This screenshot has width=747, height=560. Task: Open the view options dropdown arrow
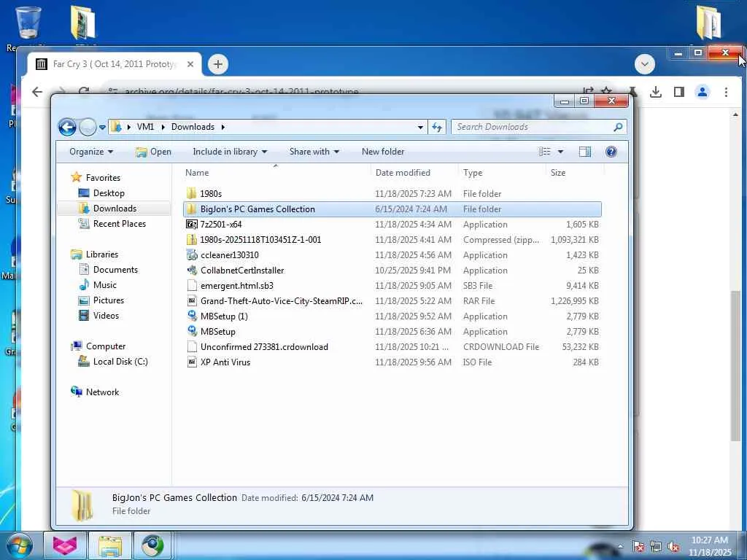[560, 152]
